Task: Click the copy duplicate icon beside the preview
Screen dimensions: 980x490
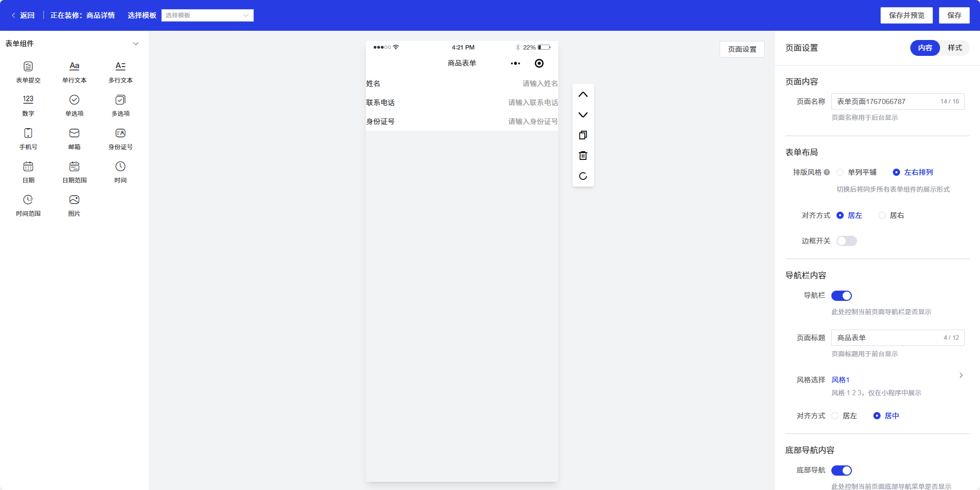Action: 583,135
